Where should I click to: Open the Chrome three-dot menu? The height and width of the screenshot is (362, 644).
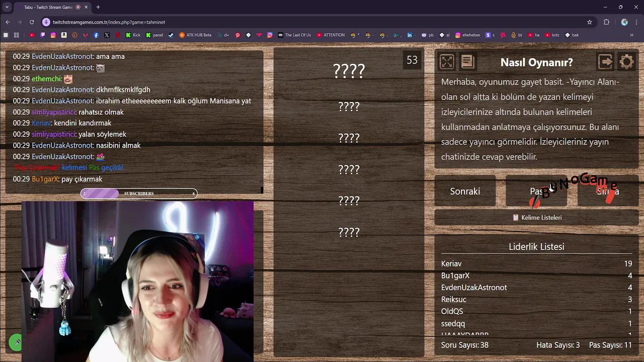637,22
